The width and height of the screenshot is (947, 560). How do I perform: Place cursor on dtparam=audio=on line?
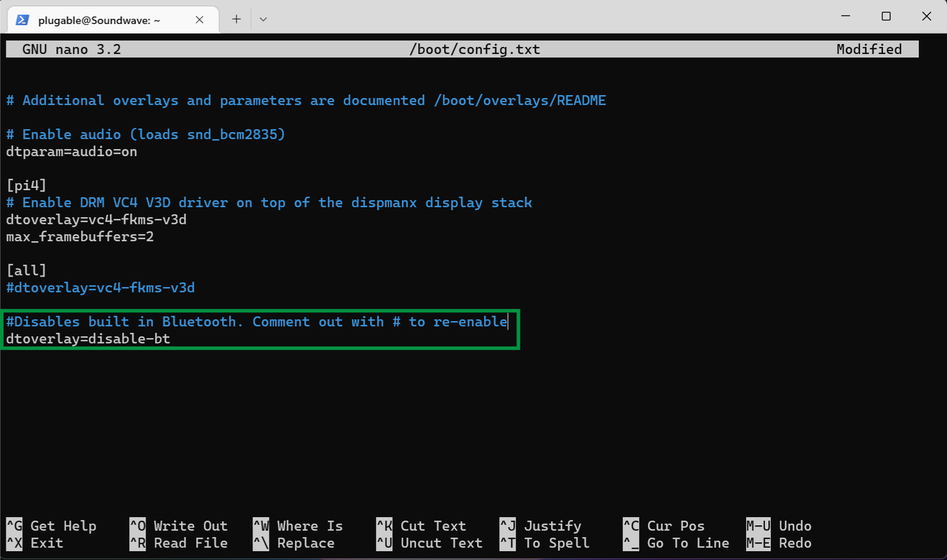72,151
